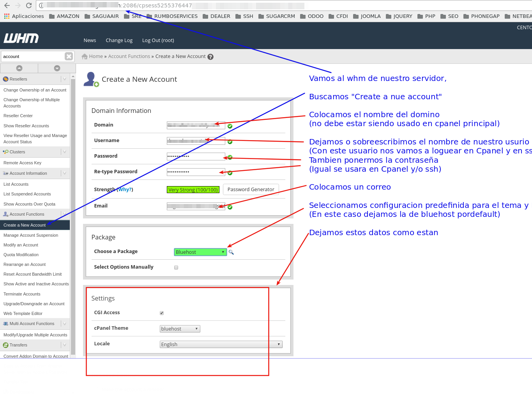532x394 pixels.
Task: Click Log Out (root)
Action: pos(158,40)
